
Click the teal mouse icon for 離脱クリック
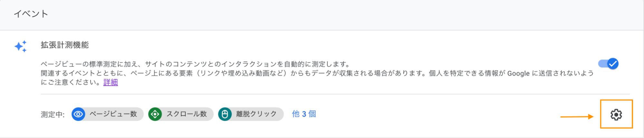(225, 114)
